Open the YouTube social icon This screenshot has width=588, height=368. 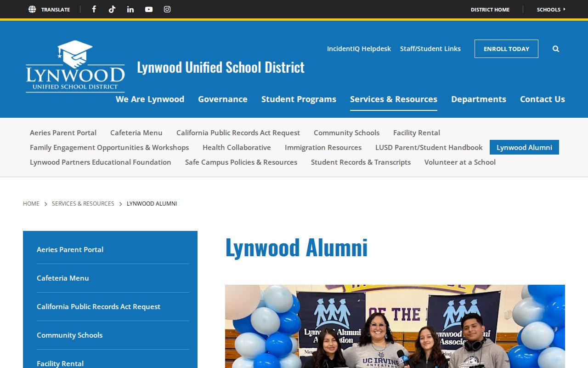(x=149, y=9)
